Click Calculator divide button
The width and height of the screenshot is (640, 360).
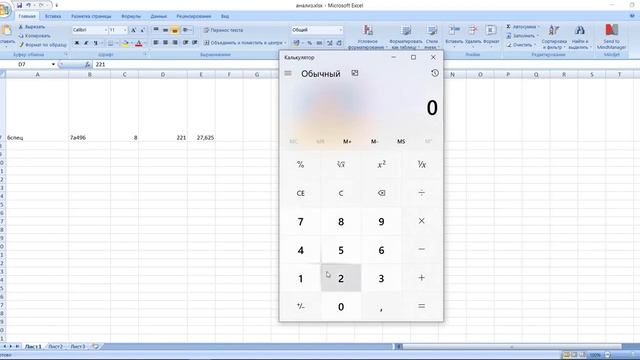coord(422,193)
